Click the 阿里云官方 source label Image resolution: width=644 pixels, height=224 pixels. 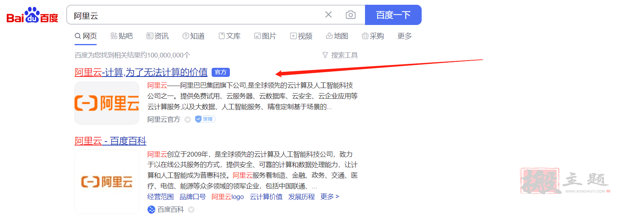point(164,119)
